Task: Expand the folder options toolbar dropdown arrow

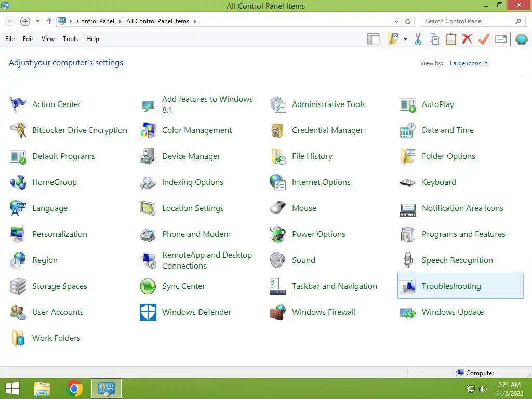Action: (x=405, y=39)
